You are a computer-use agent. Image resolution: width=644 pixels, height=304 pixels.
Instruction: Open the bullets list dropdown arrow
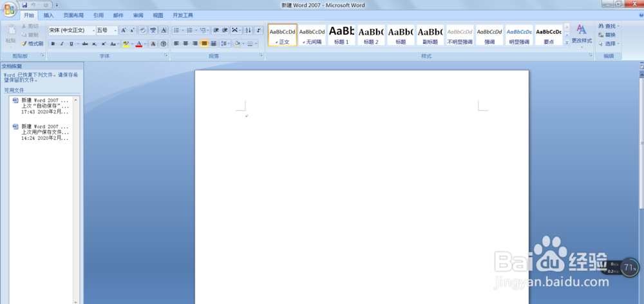pyautogui.click(x=182, y=30)
